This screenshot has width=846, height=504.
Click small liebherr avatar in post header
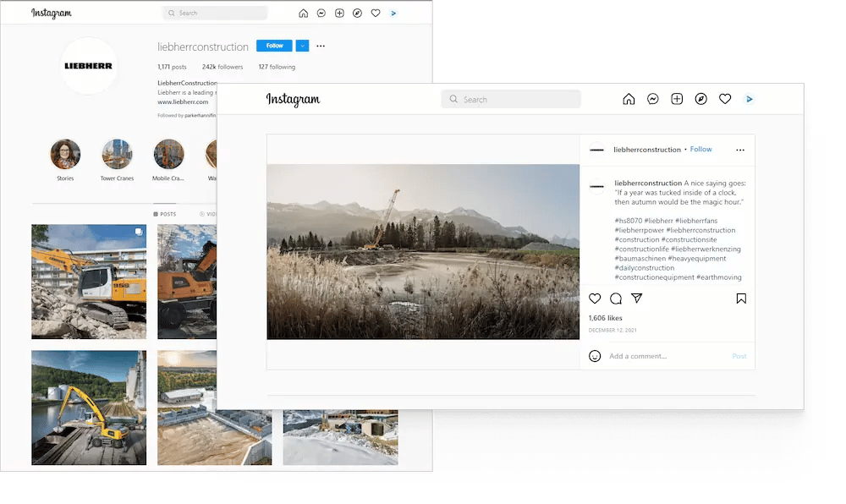tap(596, 150)
